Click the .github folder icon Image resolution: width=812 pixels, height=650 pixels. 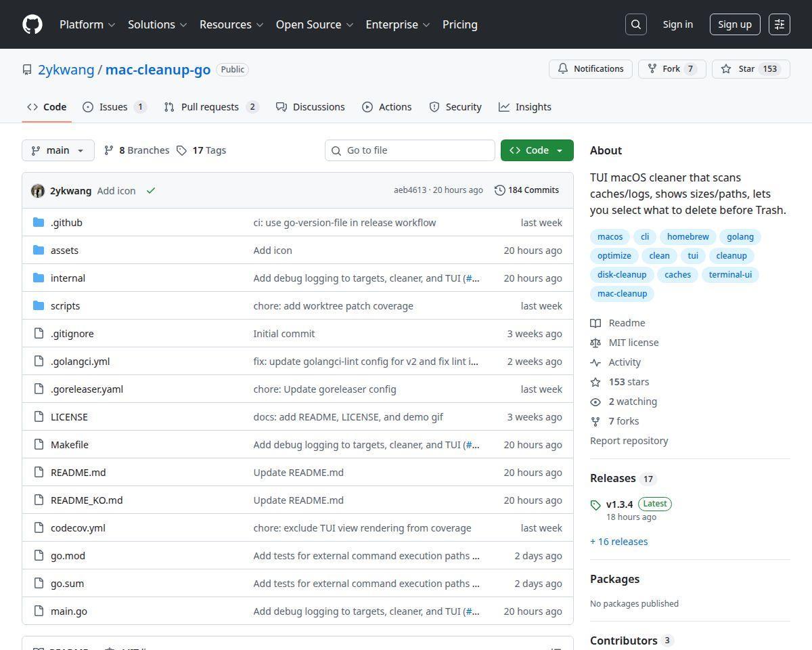pos(39,222)
